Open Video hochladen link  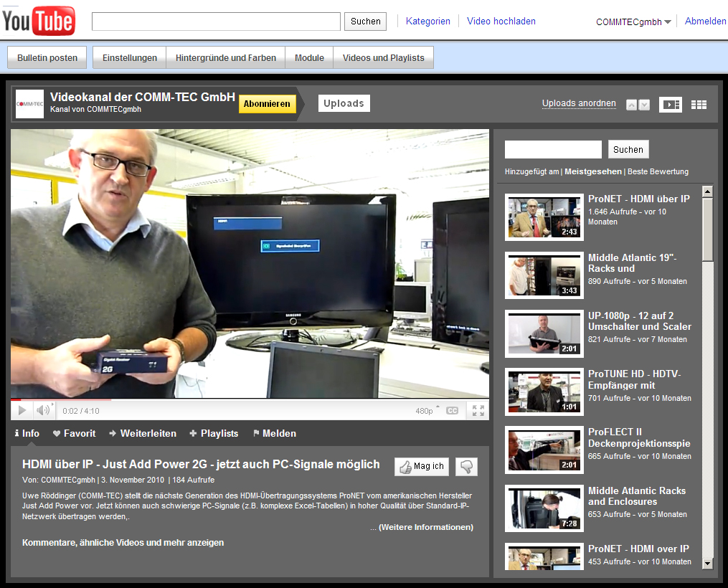[x=501, y=22]
